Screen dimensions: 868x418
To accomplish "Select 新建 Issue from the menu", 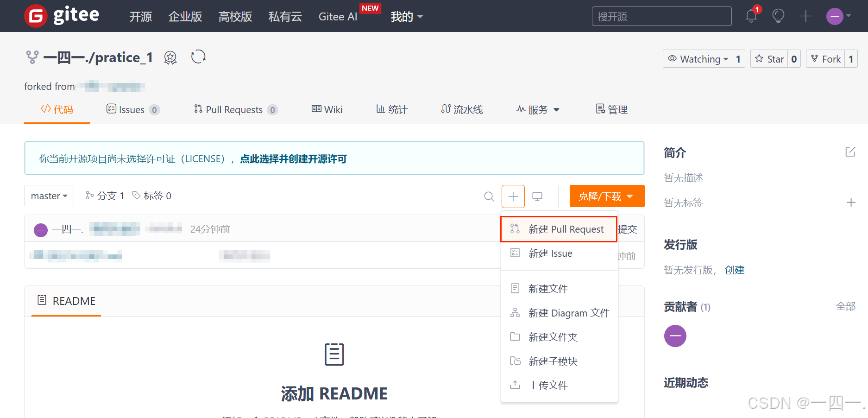I will pos(551,253).
